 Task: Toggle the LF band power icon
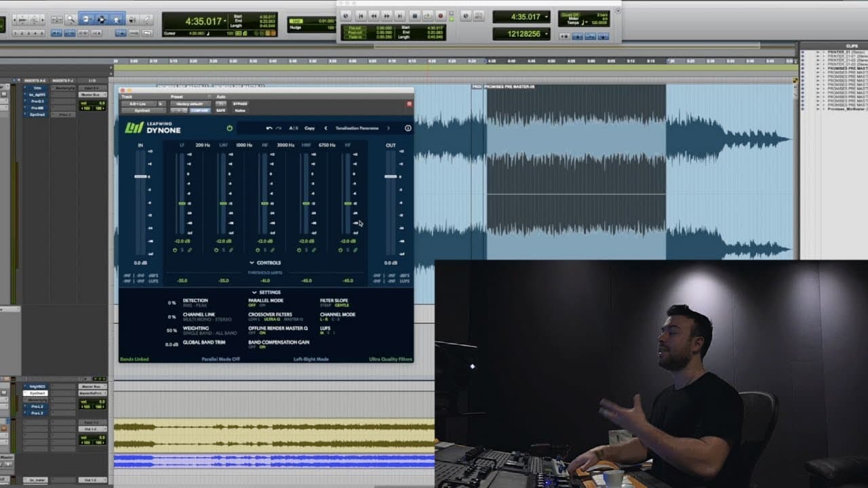[174, 250]
